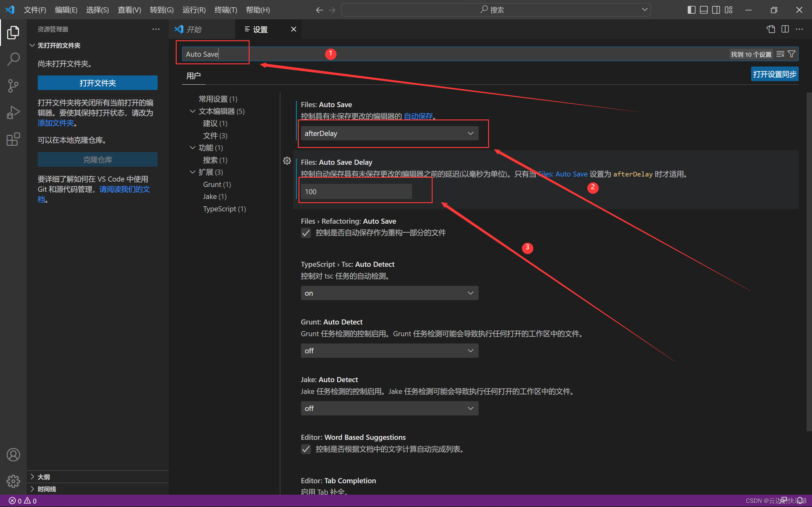This screenshot has height=507, width=812.
Task: Select the Search icon in the activity bar
Action: point(13,59)
